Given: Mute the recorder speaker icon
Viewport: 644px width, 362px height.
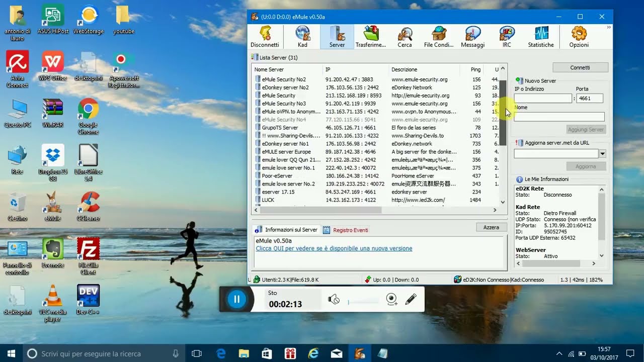Looking at the screenshot, I should point(334,299).
